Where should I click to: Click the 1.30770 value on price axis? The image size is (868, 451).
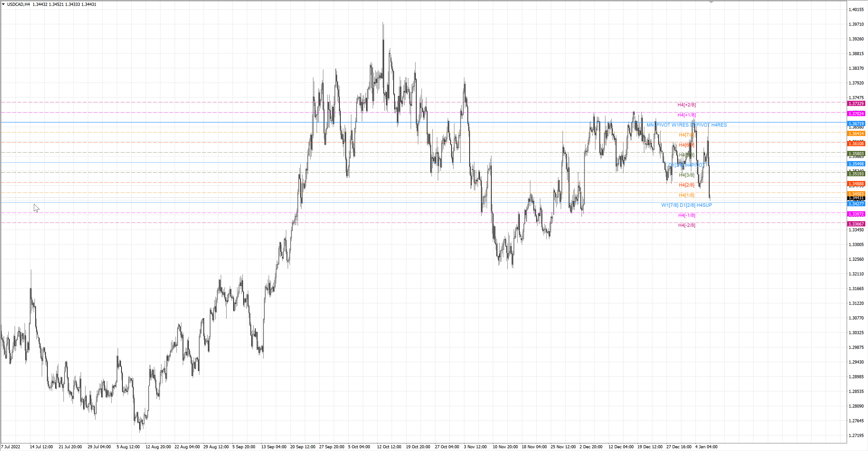[856, 318]
